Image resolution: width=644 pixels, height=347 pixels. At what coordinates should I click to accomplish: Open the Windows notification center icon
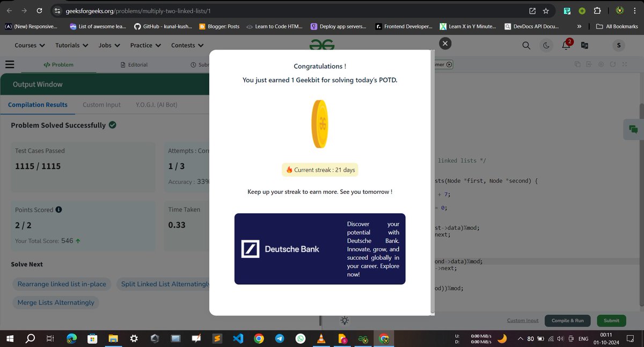pos(630,338)
